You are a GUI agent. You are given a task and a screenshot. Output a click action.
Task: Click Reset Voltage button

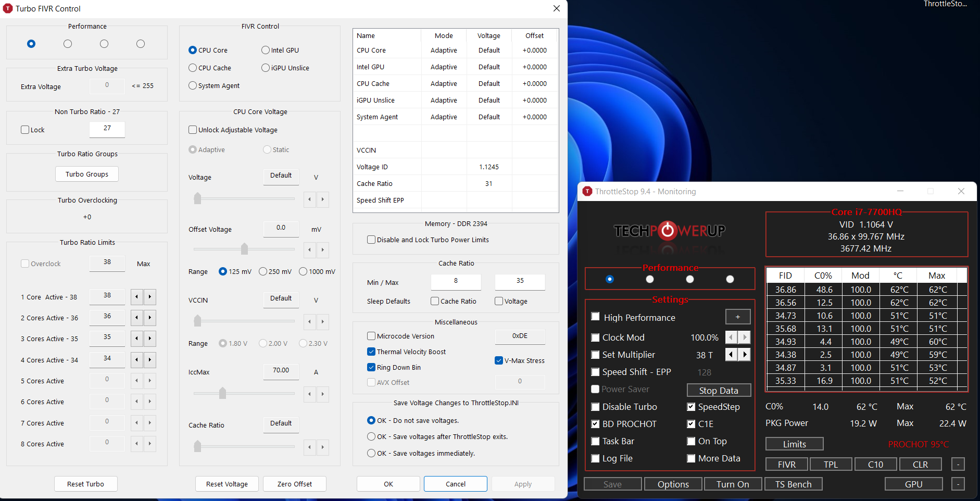point(227,484)
